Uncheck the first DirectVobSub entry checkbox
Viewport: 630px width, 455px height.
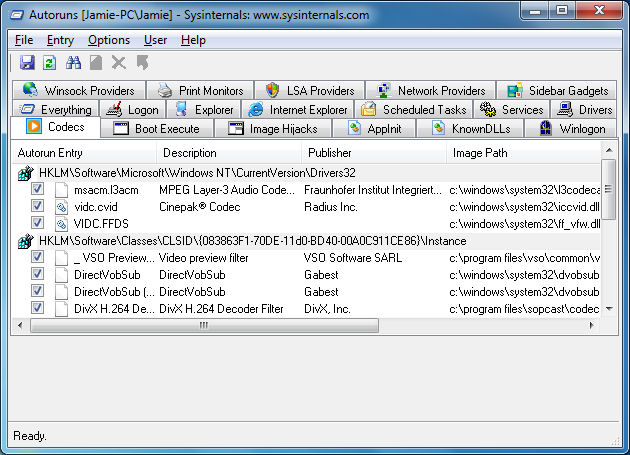pyautogui.click(x=37, y=273)
